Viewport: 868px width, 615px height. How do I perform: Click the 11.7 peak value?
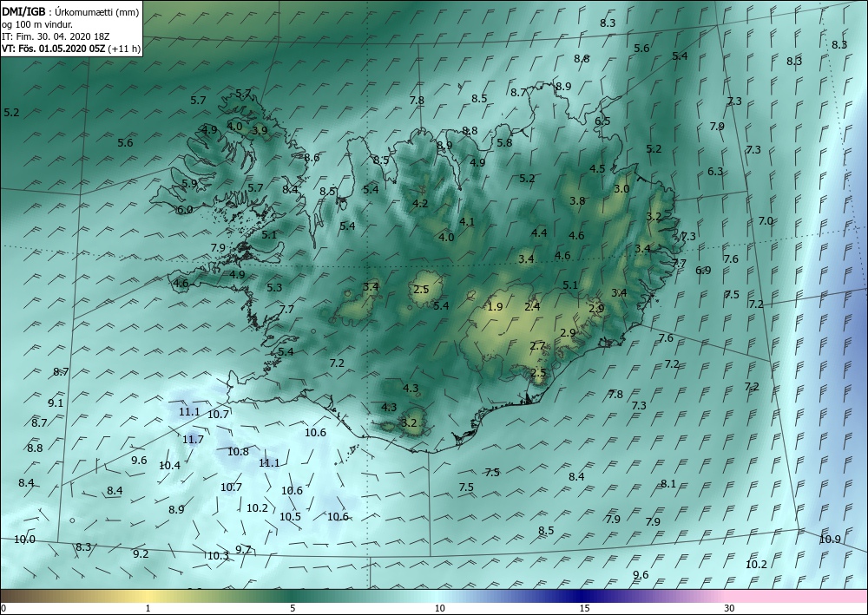pyautogui.click(x=193, y=440)
